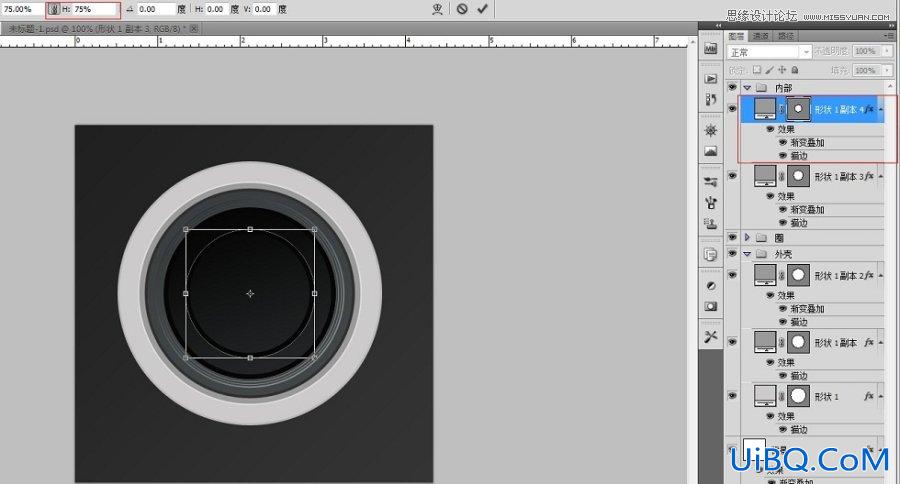This screenshot has width=900, height=484.
Task: Expand the 圈 group triangle
Action: (x=747, y=237)
